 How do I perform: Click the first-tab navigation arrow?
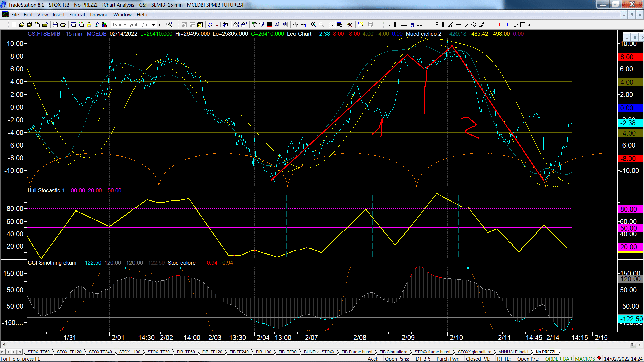coord(3,352)
